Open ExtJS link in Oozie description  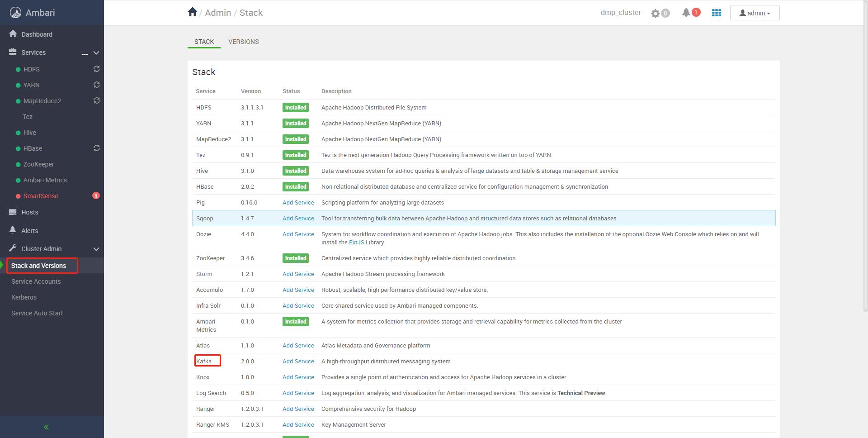(x=357, y=242)
